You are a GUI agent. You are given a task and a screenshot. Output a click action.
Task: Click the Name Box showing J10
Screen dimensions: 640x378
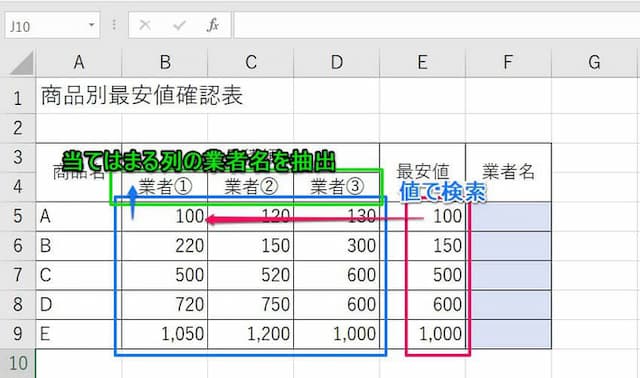(x=52, y=25)
